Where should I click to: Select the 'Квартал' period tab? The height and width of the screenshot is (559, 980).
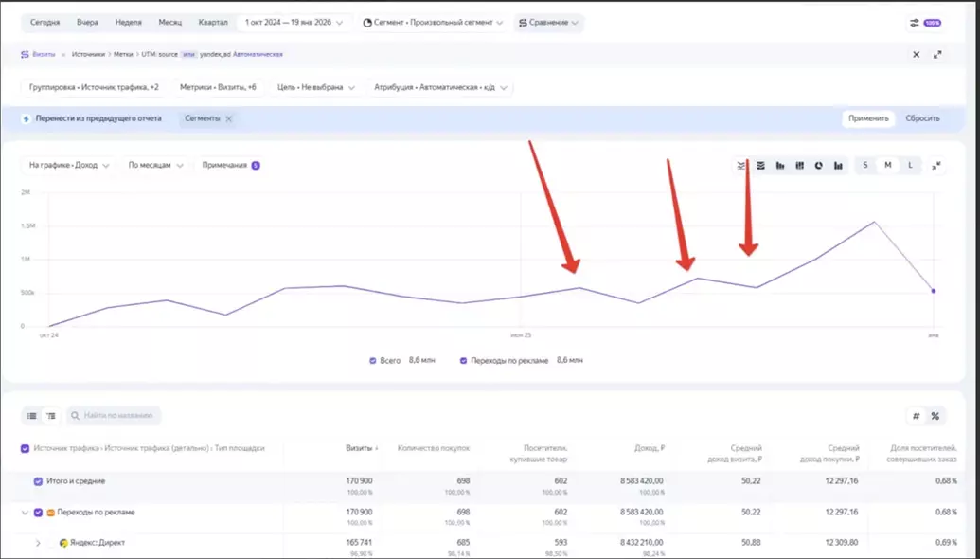click(x=213, y=22)
